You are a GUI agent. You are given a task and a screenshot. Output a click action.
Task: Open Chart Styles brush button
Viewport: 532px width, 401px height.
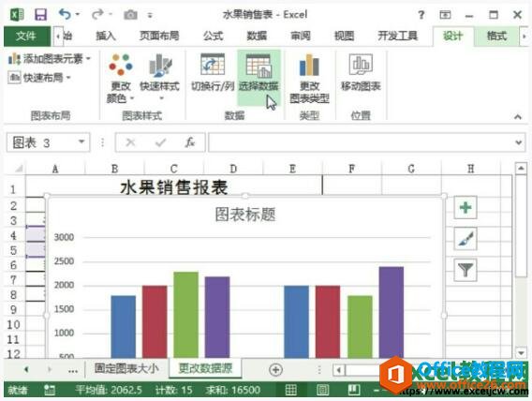click(x=465, y=239)
